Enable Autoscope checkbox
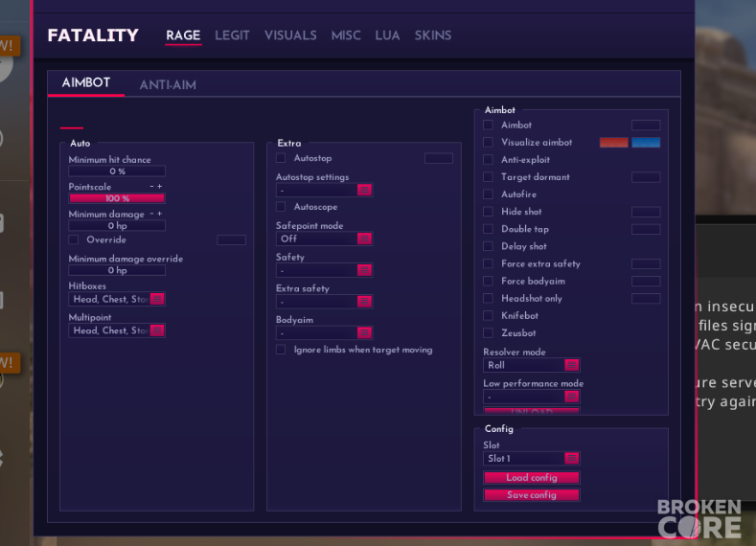 tap(281, 207)
